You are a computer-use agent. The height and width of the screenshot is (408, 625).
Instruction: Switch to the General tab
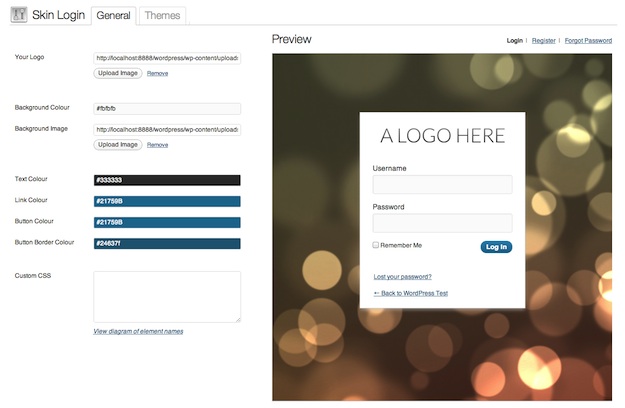tap(112, 16)
